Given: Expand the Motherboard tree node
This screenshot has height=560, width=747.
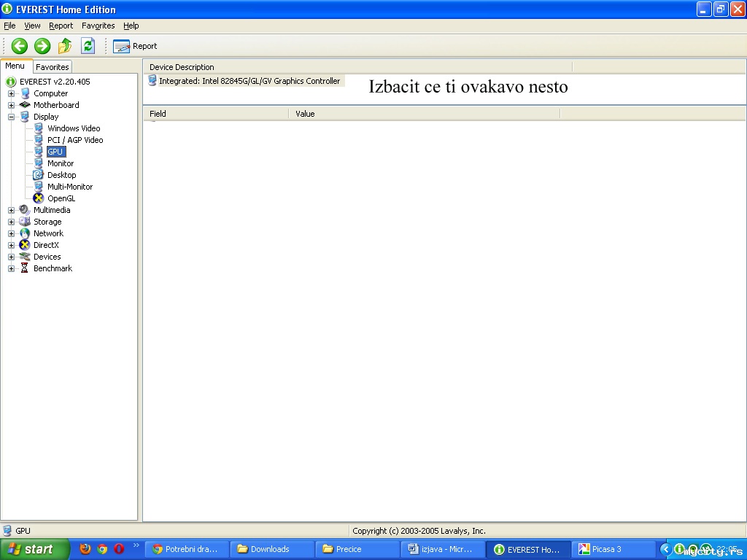Looking at the screenshot, I should (x=11, y=105).
